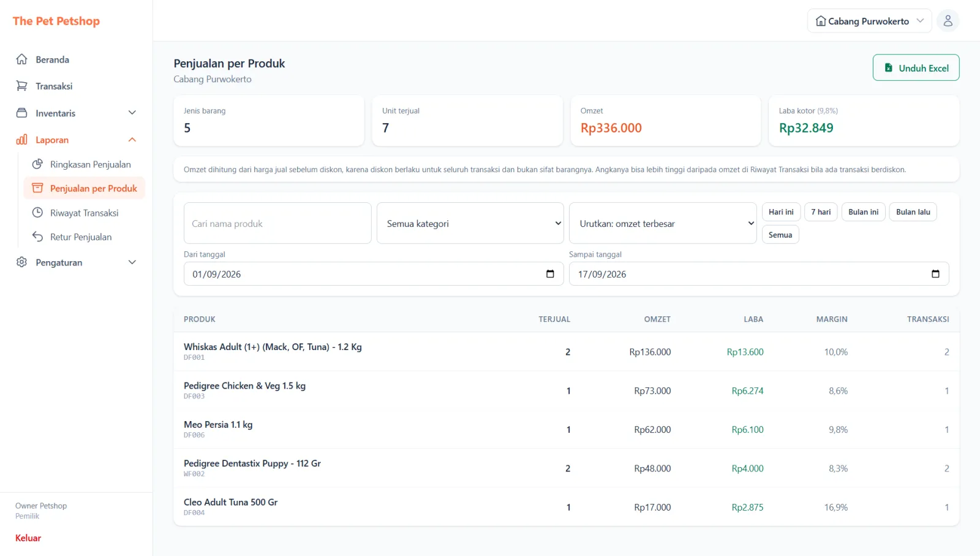Open the Semua kategori dropdown

click(x=470, y=224)
